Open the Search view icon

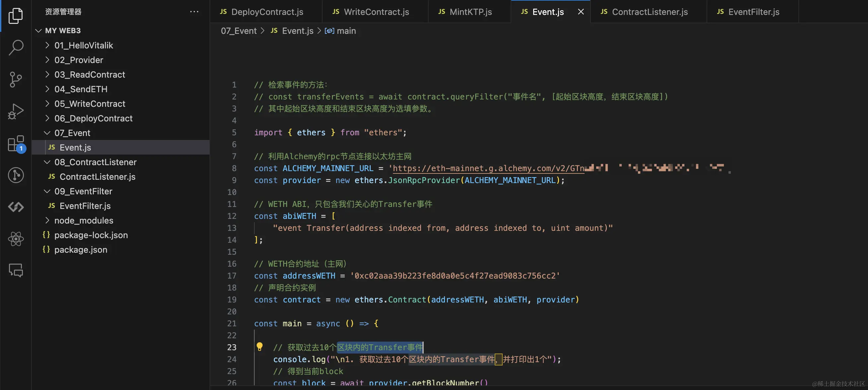[x=16, y=47]
